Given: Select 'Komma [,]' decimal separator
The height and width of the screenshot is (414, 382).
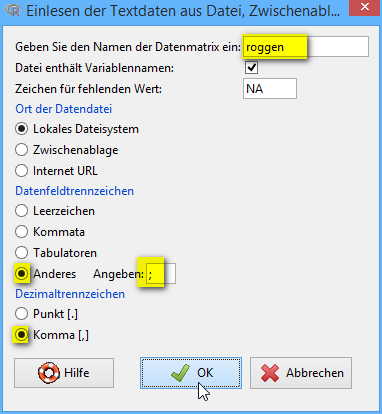Looking at the screenshot, I should click(21, 335).
